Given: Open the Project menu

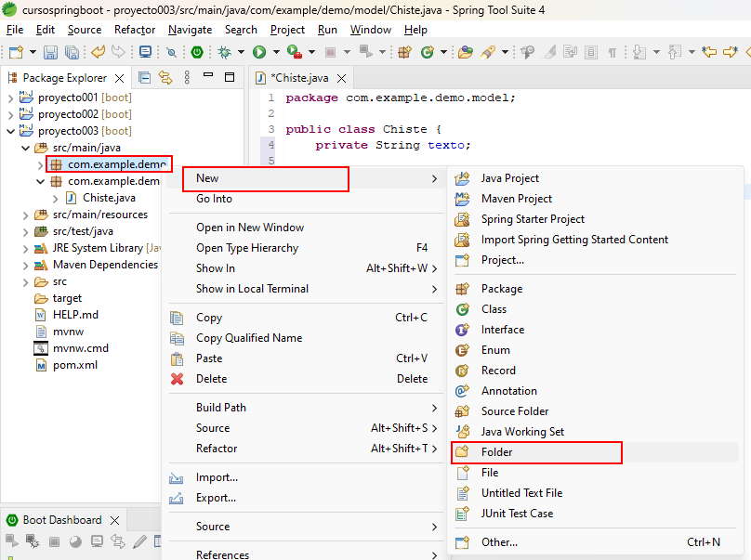Looking at the screenshot, I should [x=287, y=30].
